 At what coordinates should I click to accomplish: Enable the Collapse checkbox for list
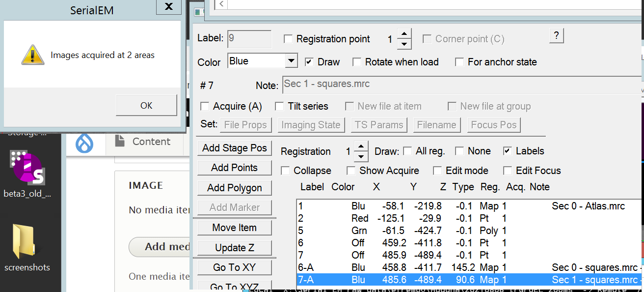(x=285, y=171)
